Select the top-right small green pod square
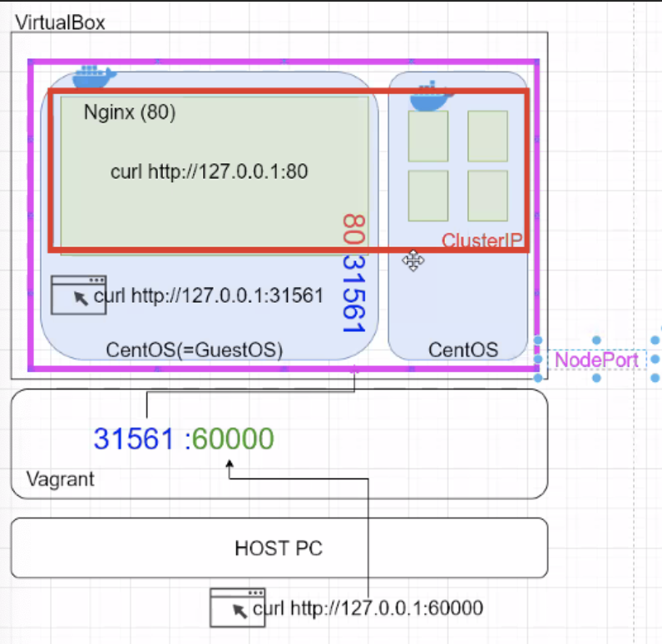662x644 pixels. tap(487, 136)
